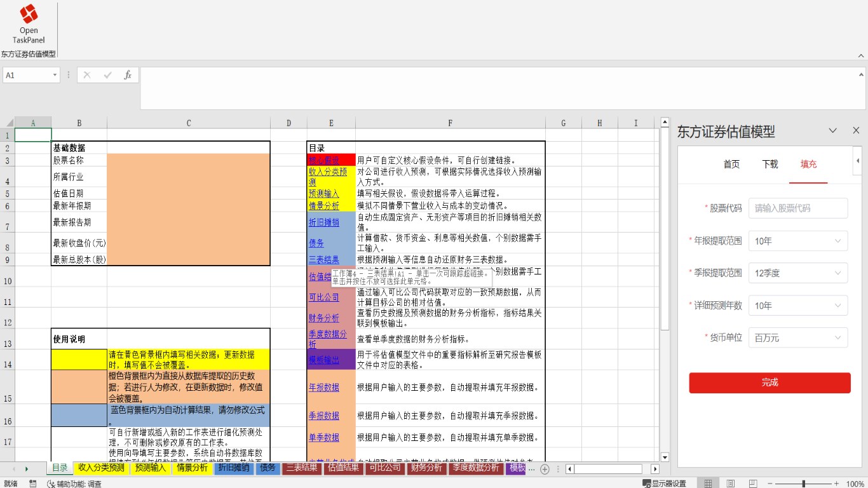Open the 季度数据分析 sheet tab

[475, 468]
